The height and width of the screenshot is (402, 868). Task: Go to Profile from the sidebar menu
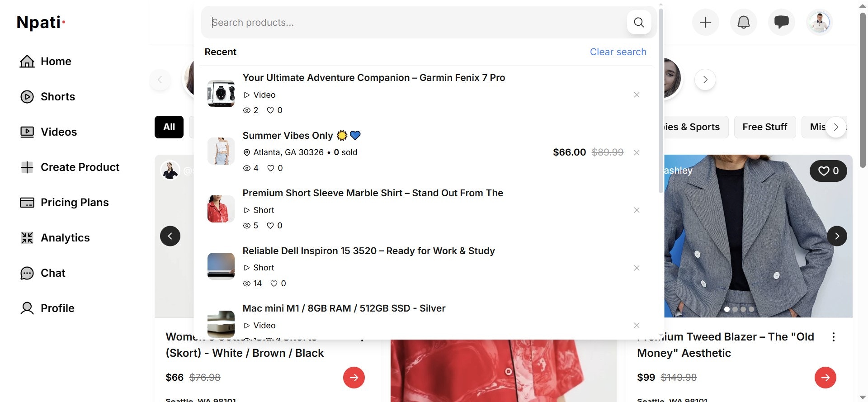click(57, 308)
